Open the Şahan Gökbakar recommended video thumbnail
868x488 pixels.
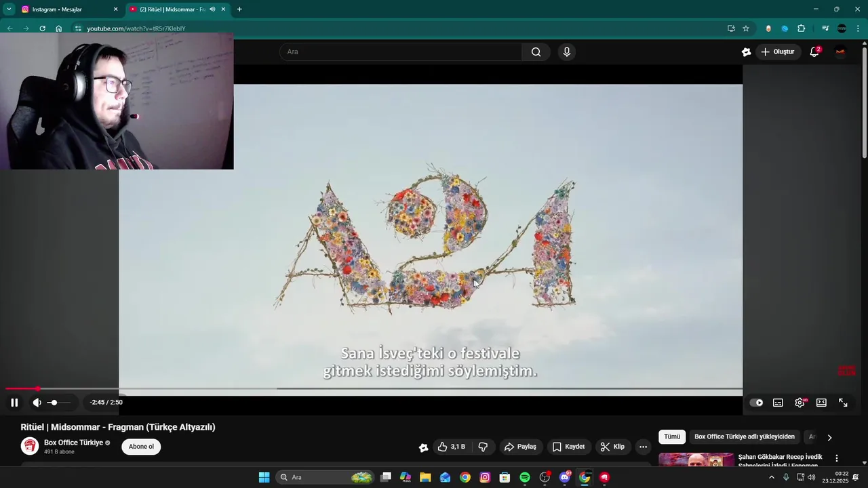coord(696,460)
